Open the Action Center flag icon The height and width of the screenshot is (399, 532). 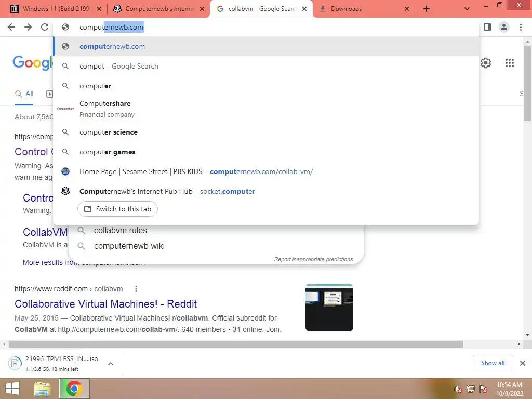tap(483, 389)
